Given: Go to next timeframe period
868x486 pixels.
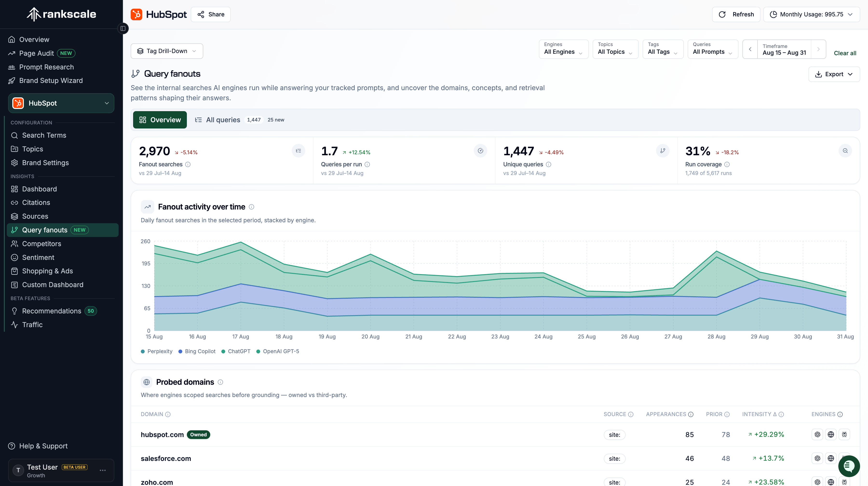Looking at the screenshot, I should pyautogui.click(x=819, y=49).
